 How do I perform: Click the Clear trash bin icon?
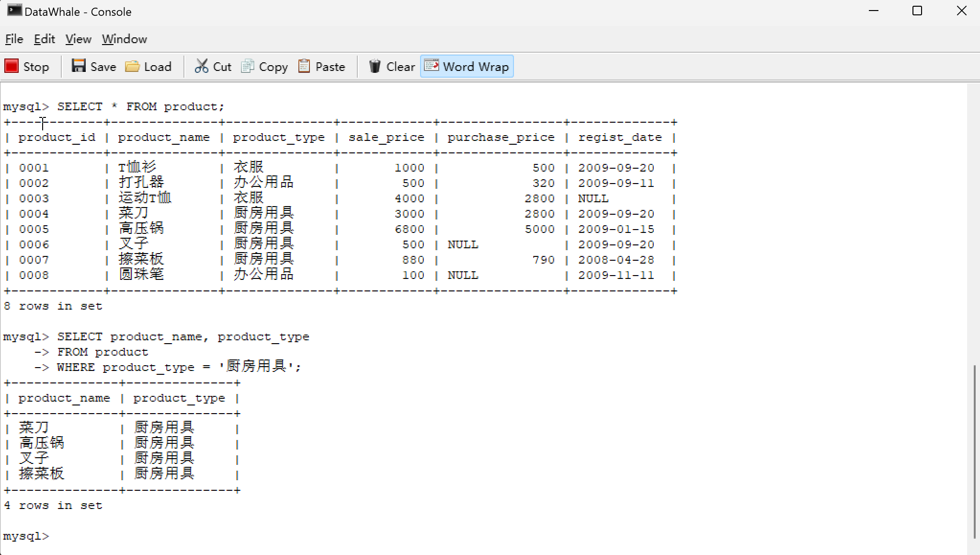tap(375, 66)
